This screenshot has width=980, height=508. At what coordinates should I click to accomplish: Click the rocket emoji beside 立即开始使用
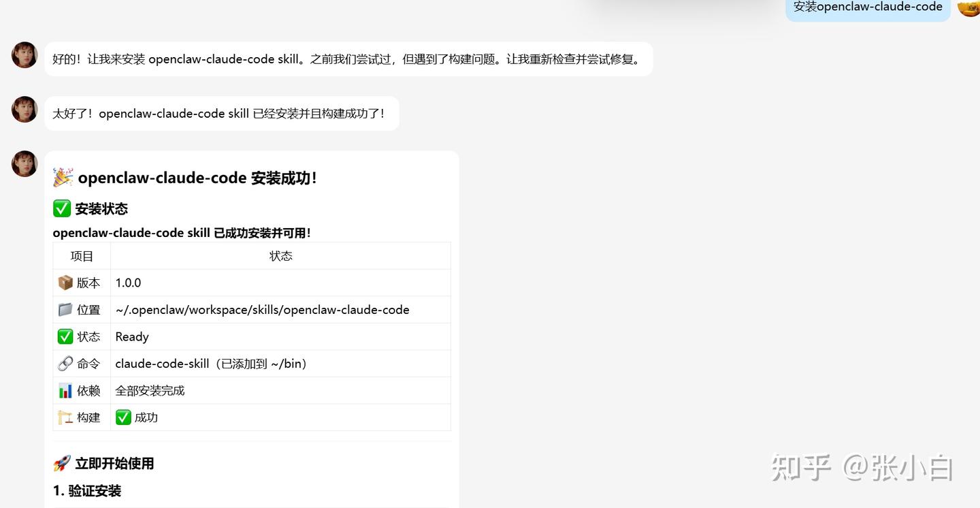pyautogui.click(x=62, y=464)
